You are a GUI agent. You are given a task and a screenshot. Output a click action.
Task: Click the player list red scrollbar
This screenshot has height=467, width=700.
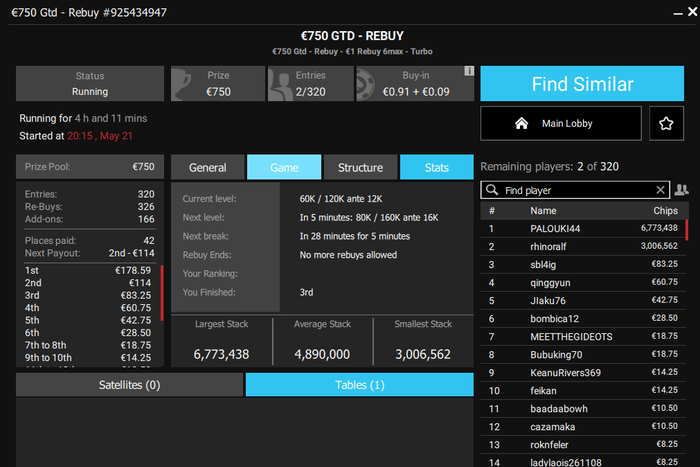pyautogui.click(x=686, y=230)
